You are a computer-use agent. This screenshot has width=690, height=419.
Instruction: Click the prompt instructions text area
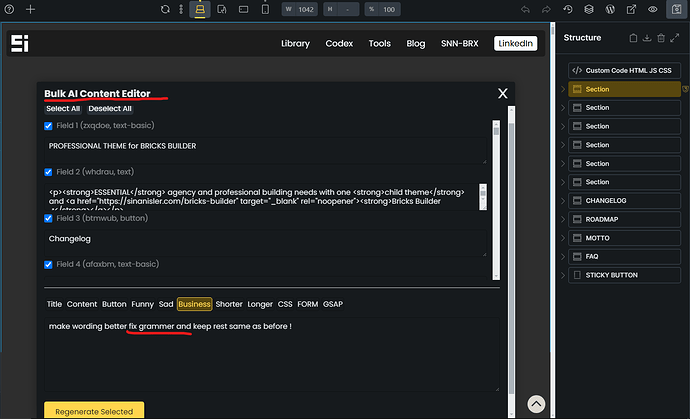tap(272, 354)
